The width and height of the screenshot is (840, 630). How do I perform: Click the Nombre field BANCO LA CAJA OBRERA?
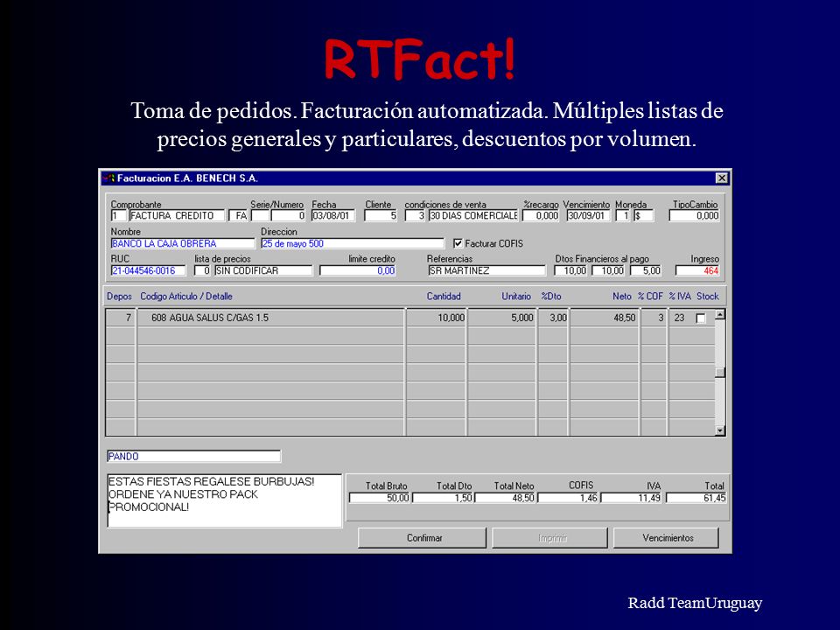(183, 243)
